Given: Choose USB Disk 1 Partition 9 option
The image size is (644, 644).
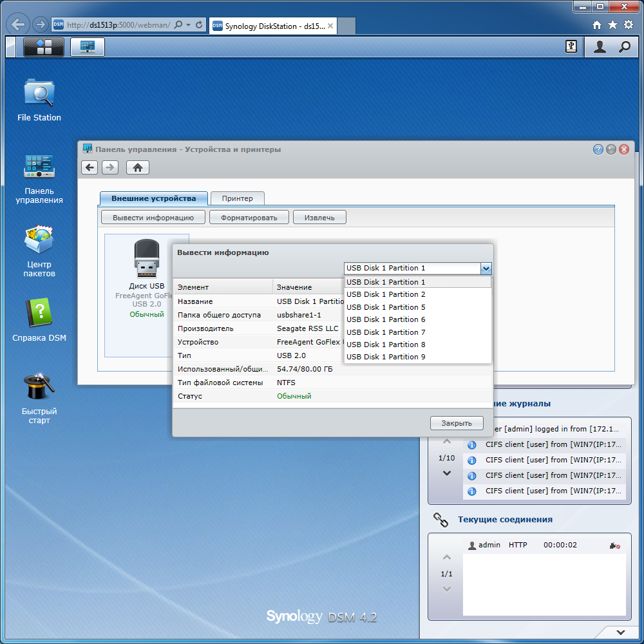Looking at the screenshot, I should tap(418, 357).
